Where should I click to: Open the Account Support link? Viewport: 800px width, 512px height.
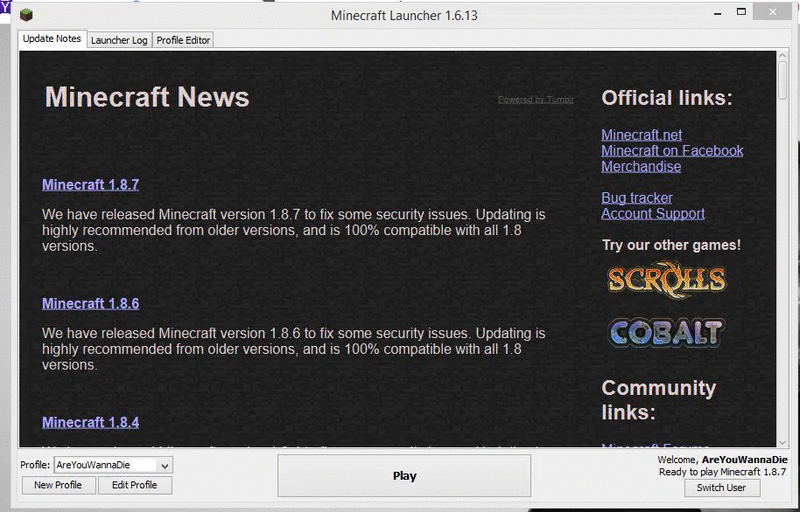[653, 214]
